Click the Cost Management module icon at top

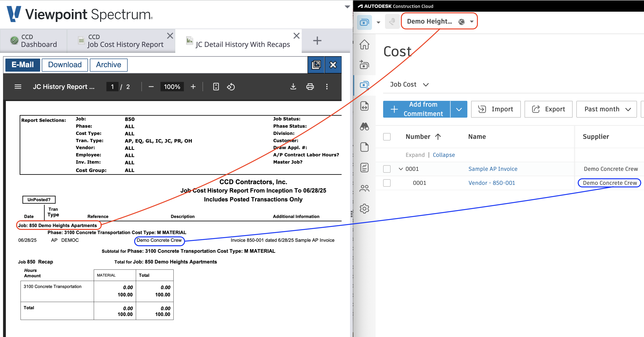point(364,22)
